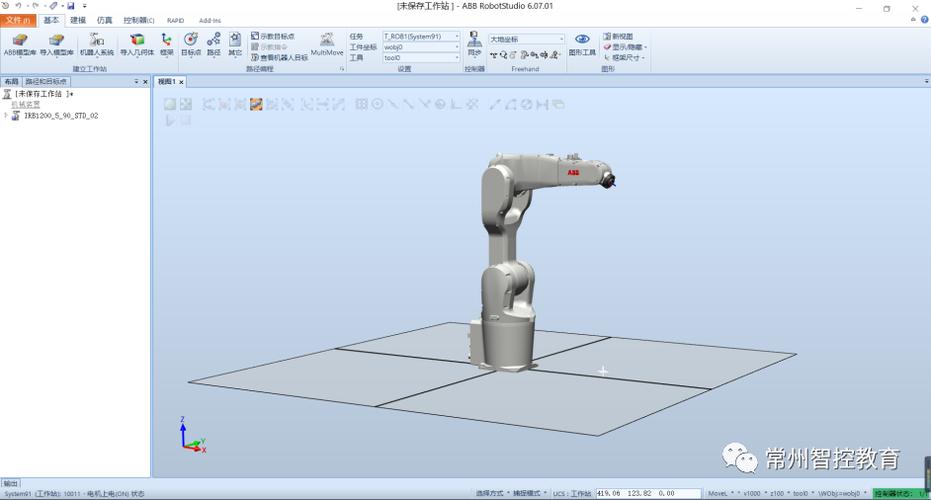Click the 查看机器人目标 button
This screenshot has height=500, width=931.
(280, 58)
